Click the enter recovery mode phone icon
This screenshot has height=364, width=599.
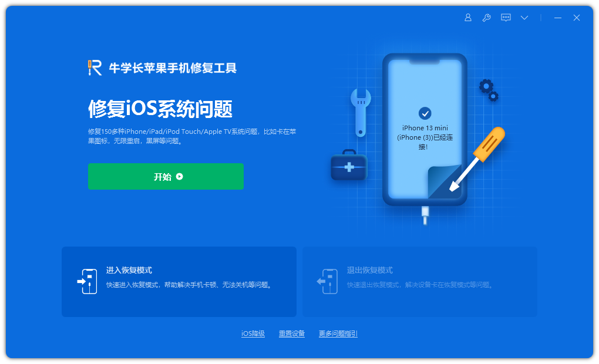tap(88, 281)
